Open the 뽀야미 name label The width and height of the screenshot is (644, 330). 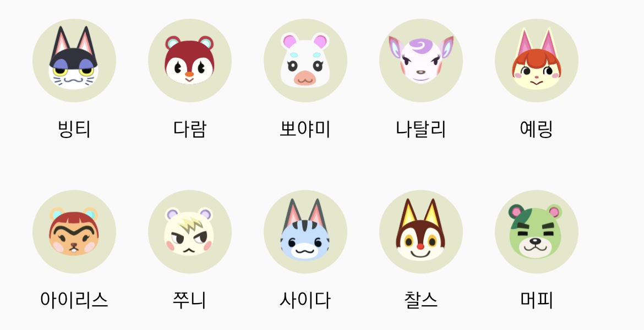click(305, 129)
